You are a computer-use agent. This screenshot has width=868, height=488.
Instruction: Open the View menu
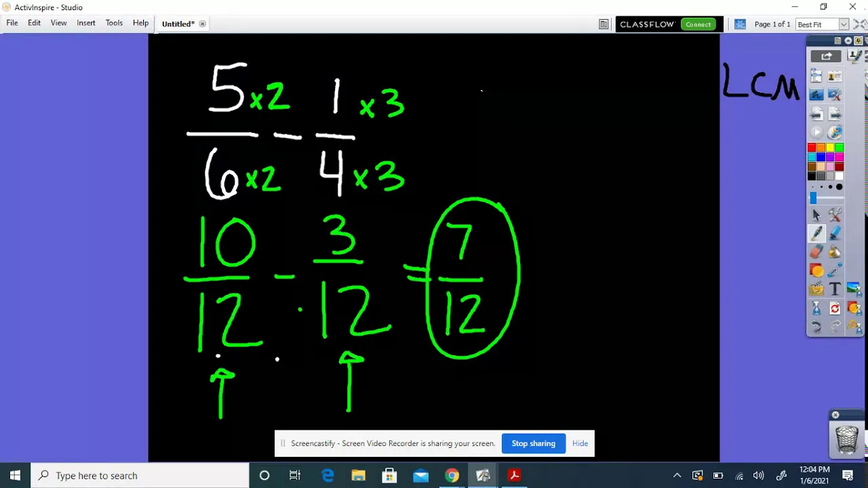pos(58,23)
